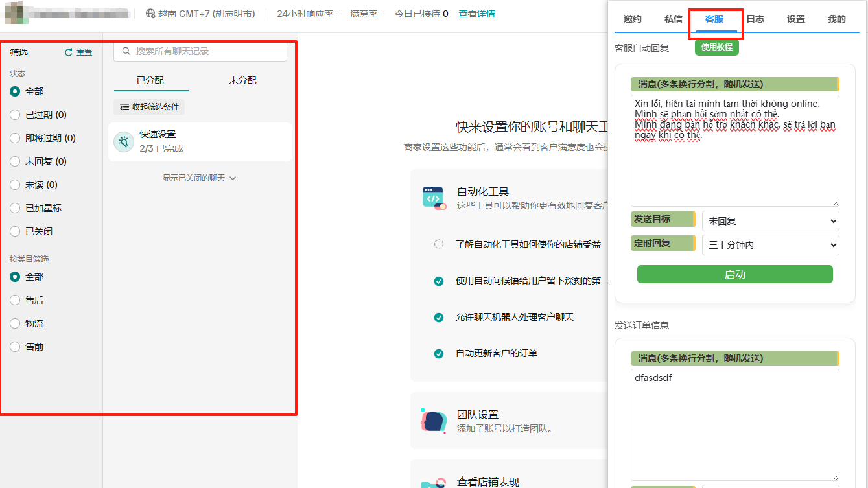Choose the 售后 category radio button
The width and height of the screenshot is (868, 488).
tap(16, 300)
